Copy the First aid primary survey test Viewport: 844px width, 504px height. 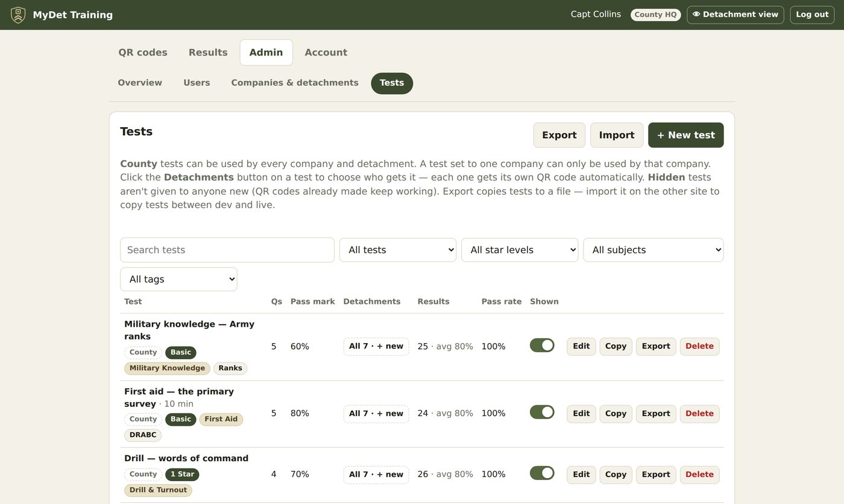coord(616,414)
